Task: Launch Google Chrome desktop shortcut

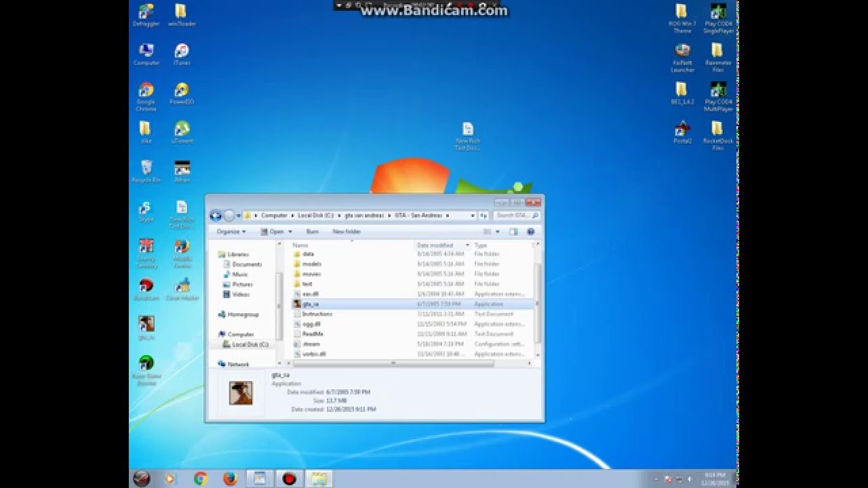Action: point(146,96)
